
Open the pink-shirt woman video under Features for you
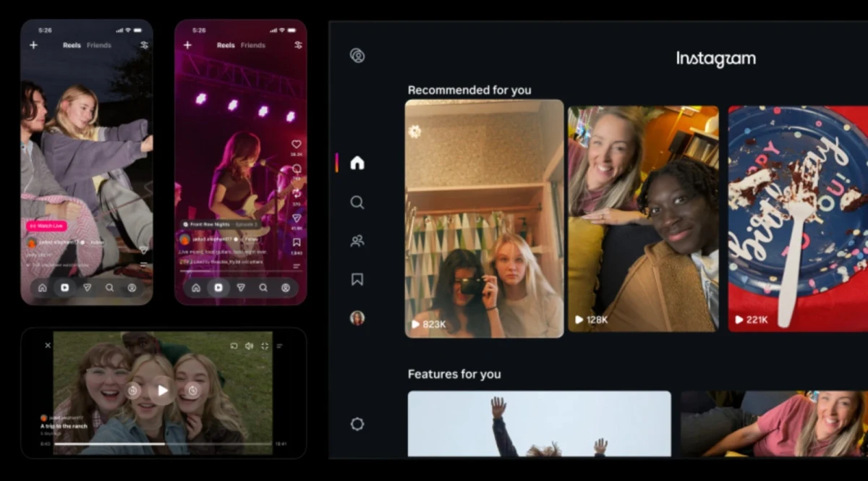click(774, 424)
